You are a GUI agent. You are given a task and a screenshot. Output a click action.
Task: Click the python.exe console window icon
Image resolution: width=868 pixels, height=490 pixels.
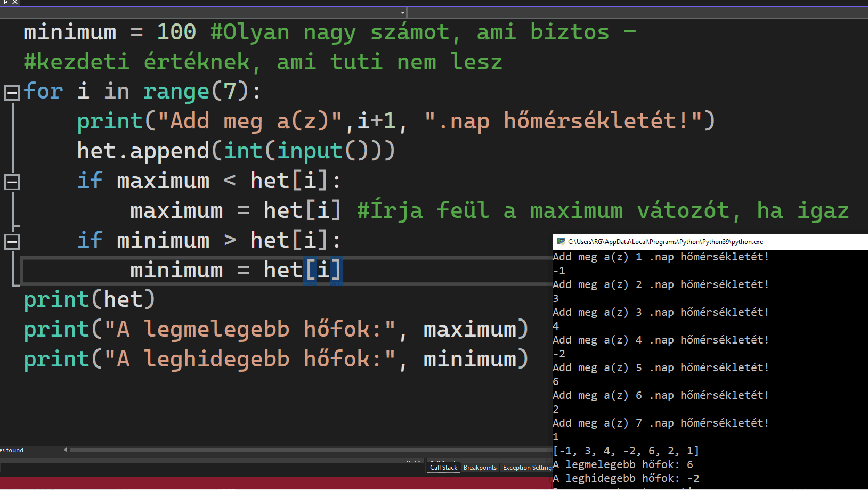pos(561,241)
